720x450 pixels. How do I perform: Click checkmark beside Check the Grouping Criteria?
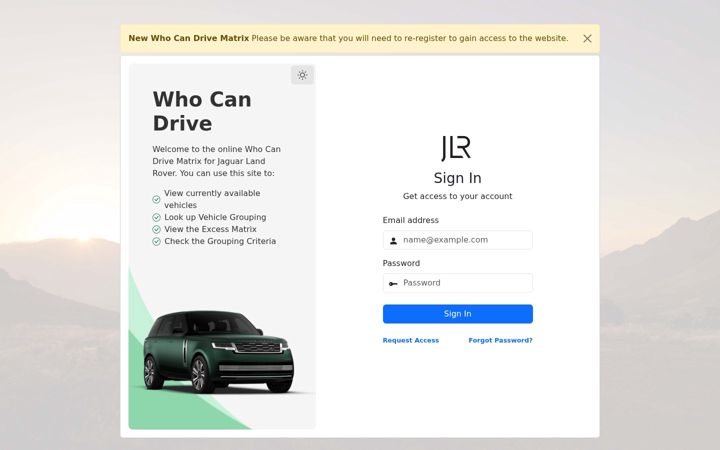pos(157,242)
